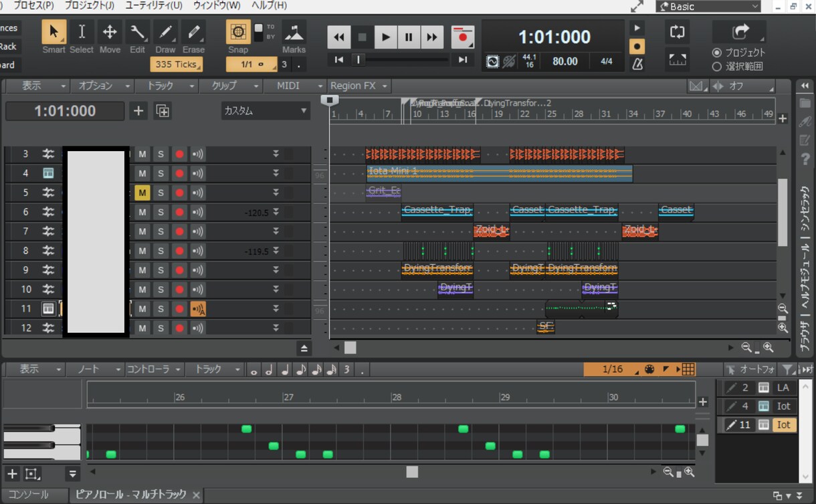
Task: Open the ウィンドウ(W) menu
Action: coord(217,5)
